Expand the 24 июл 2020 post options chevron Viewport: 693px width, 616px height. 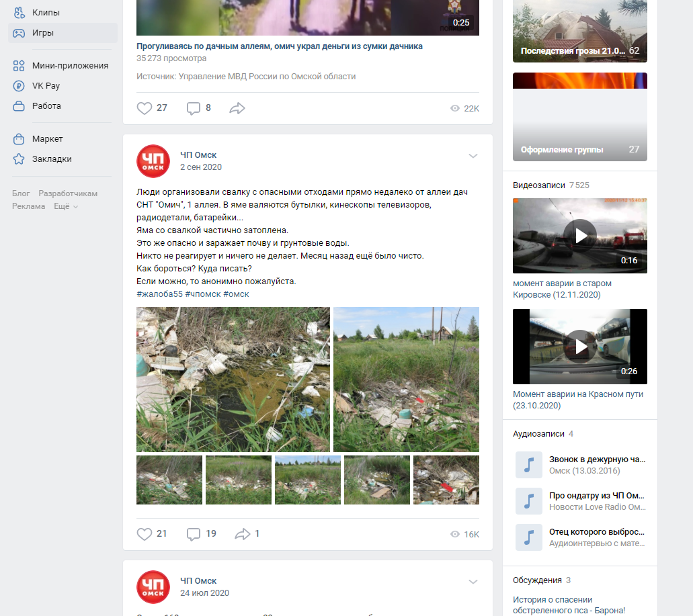[x=473, y=582]
